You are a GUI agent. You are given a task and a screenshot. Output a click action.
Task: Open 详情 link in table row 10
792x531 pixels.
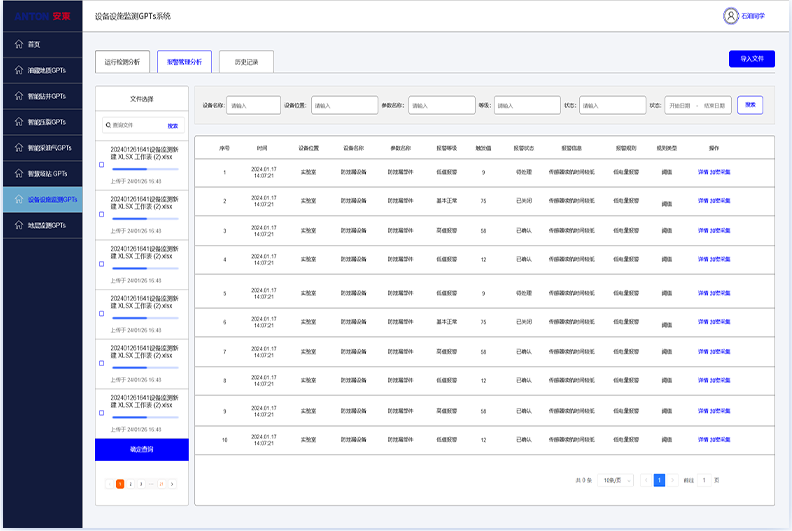click(703, 440)
